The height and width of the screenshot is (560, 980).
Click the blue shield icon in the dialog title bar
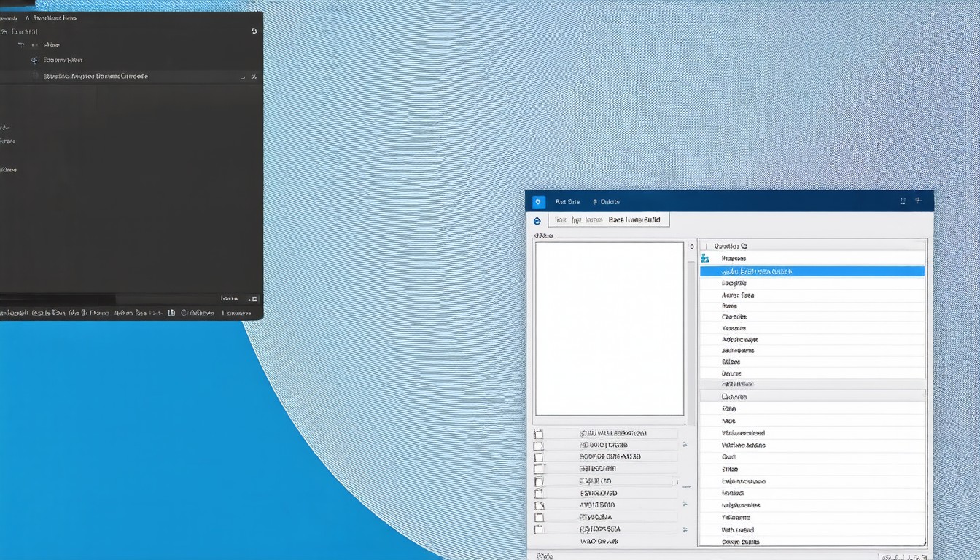pyautogui.click(x=539, y=202)
